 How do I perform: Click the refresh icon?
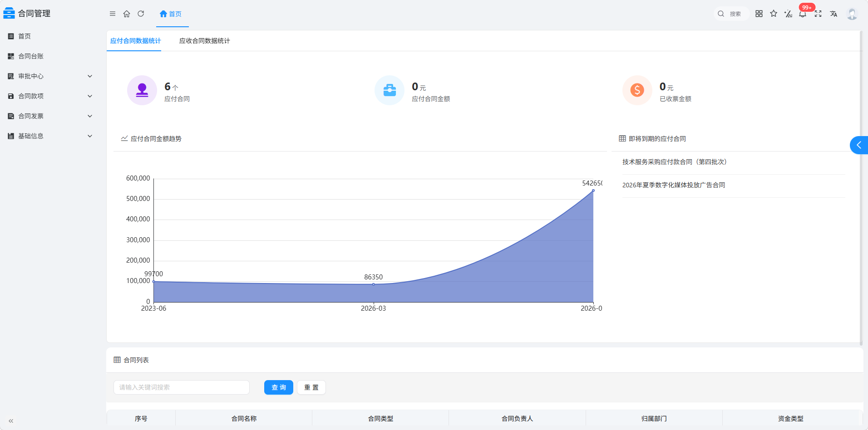pos(141,14)
